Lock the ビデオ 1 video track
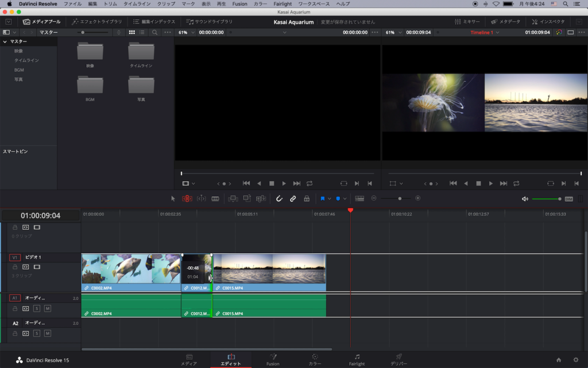Image resolution: width=588 pixels, height=368 pixels. coord(15,267)
